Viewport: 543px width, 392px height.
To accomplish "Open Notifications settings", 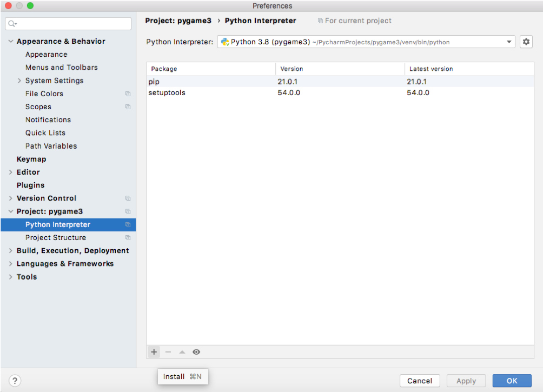I will 48,120.
